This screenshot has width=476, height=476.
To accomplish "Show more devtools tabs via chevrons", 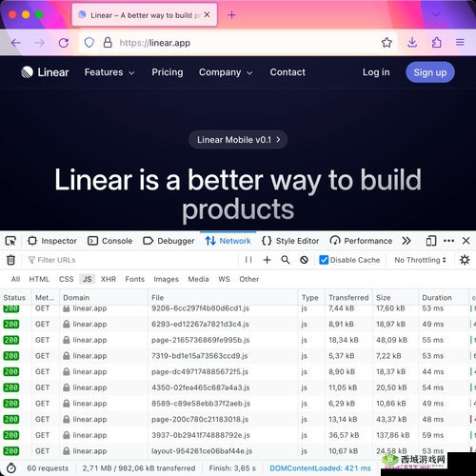I will click(x=407, y=241).
